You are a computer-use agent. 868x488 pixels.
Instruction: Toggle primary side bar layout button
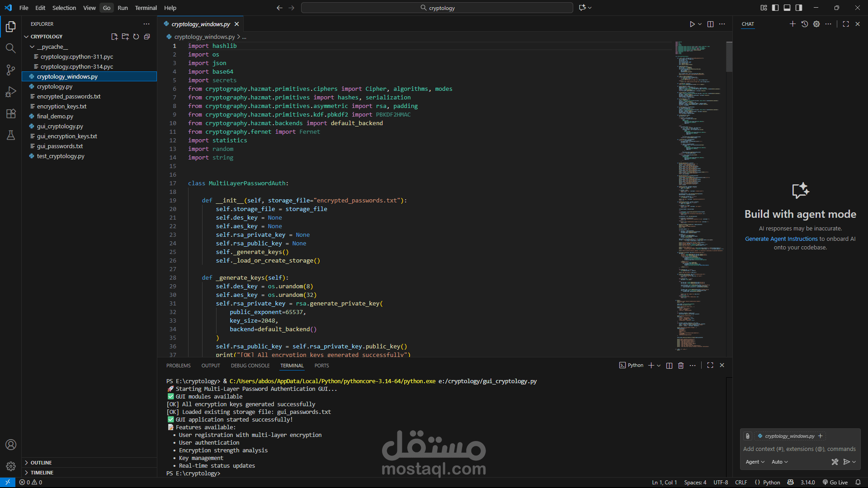click(x=775, y=8)
